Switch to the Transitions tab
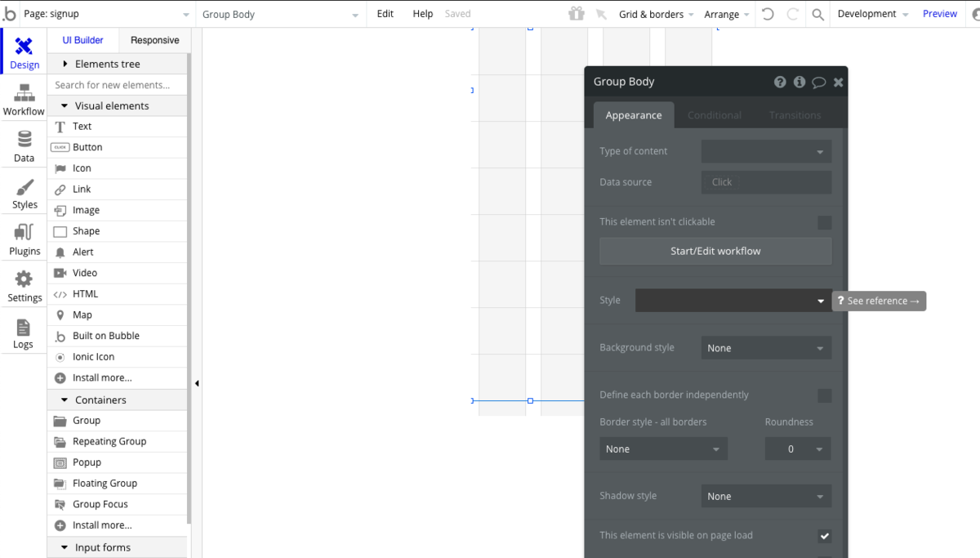 click(795, 115)
